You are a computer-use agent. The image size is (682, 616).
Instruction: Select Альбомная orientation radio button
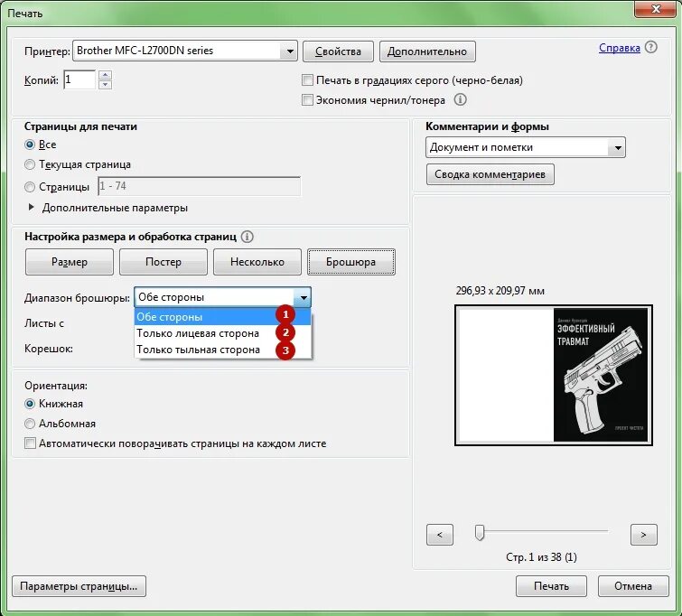click(x=30, y=424)
